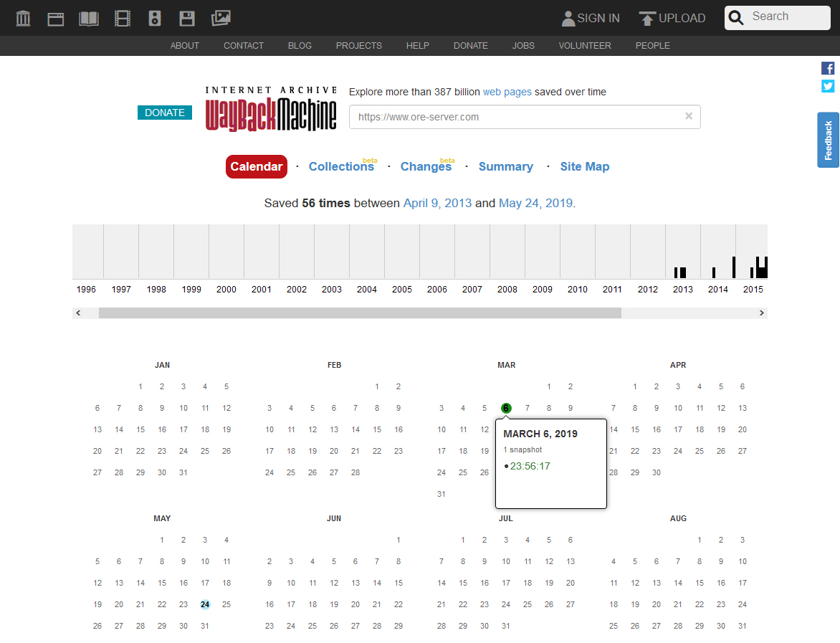
Task: Click the MARCH 6, 2019 popup heading
Action: point(540,434)
